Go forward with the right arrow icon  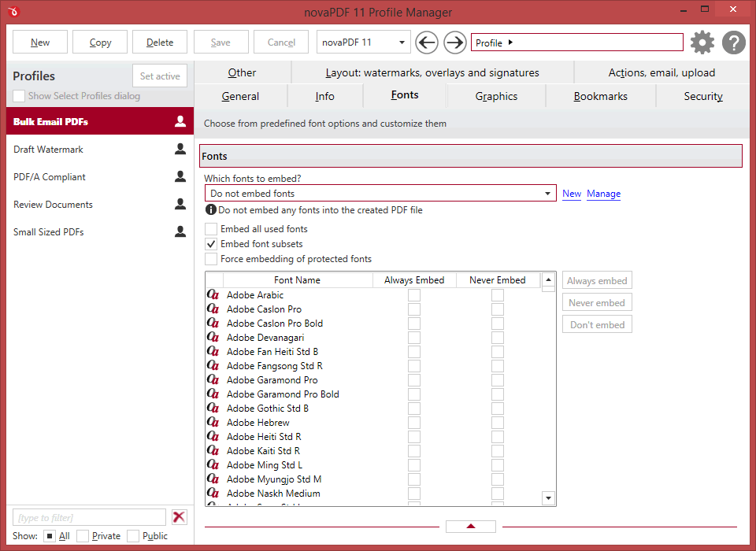[x=454, y=43]
